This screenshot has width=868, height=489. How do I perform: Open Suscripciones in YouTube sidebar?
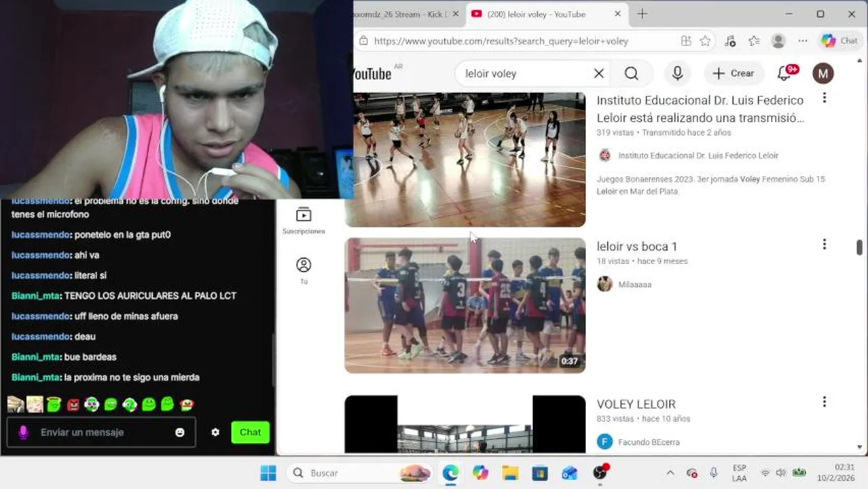click(304, 221)
